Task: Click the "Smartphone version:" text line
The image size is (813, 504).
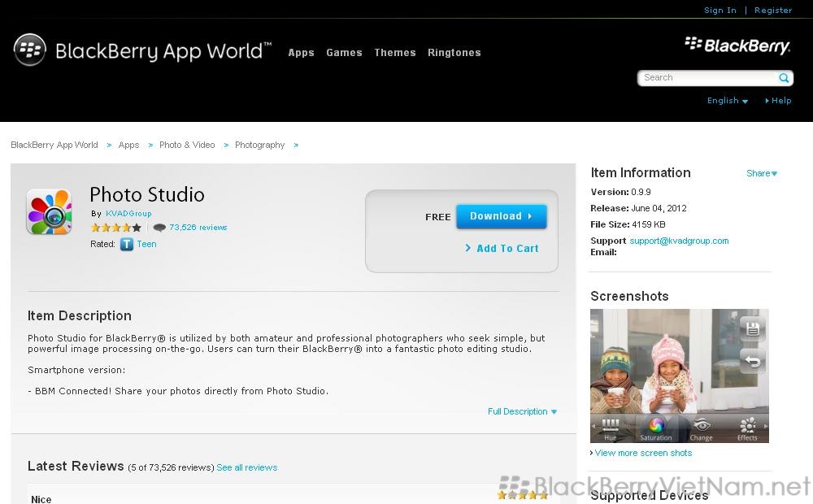Action: 76,370
